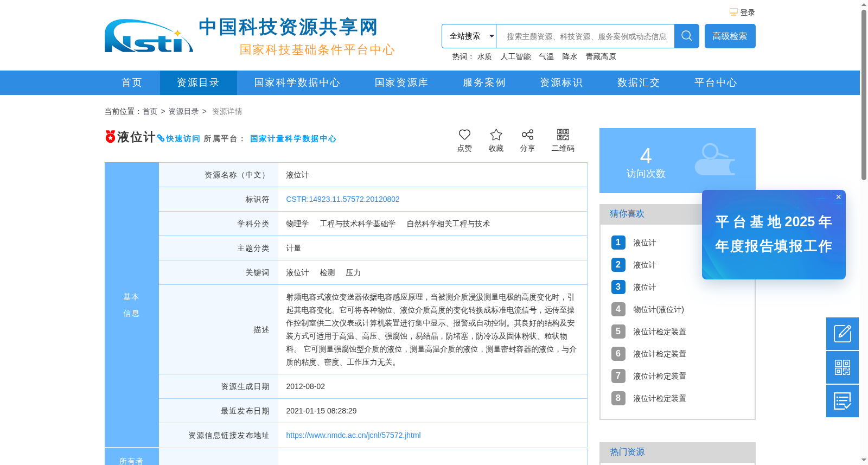Click the hot word 人工智能
Viewport: 868px width, 465px height.
[515, 56]
